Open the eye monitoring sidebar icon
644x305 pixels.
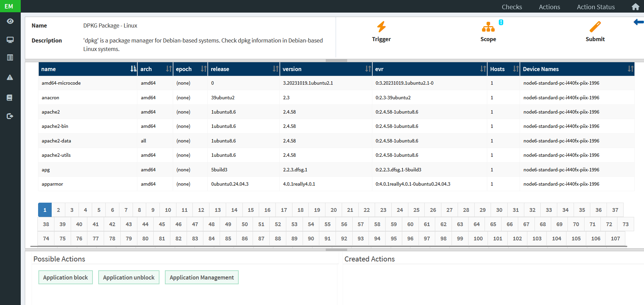coord(10,21)
